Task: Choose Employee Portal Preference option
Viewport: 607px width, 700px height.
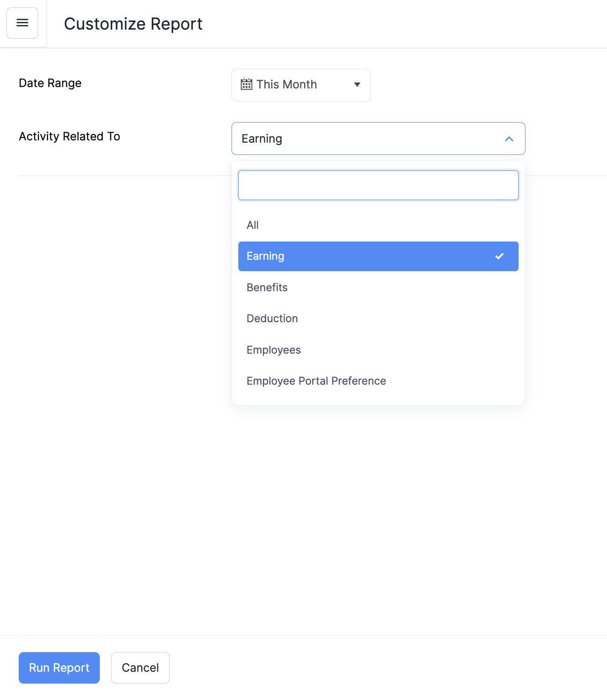Action: pos(316,381)
